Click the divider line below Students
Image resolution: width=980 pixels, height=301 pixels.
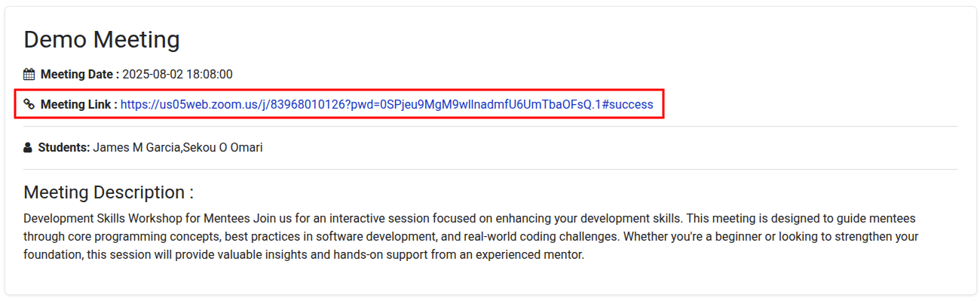click(x=490, y=169)
